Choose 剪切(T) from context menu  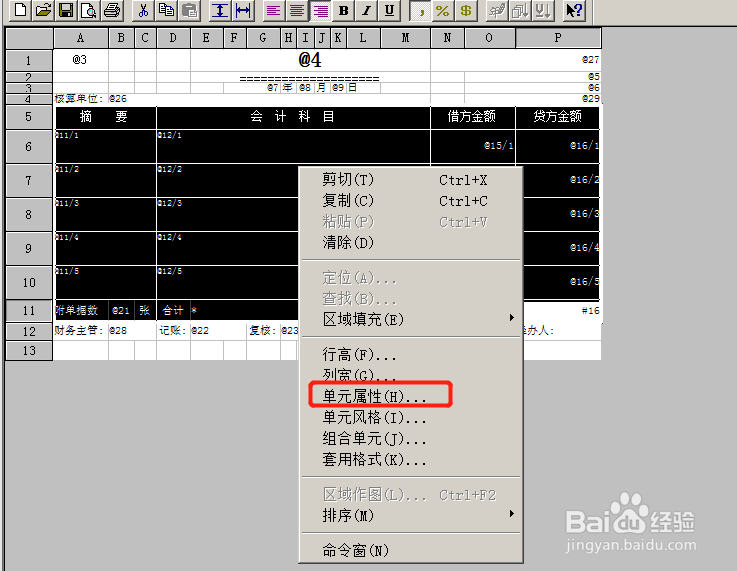tap(411, 180)
